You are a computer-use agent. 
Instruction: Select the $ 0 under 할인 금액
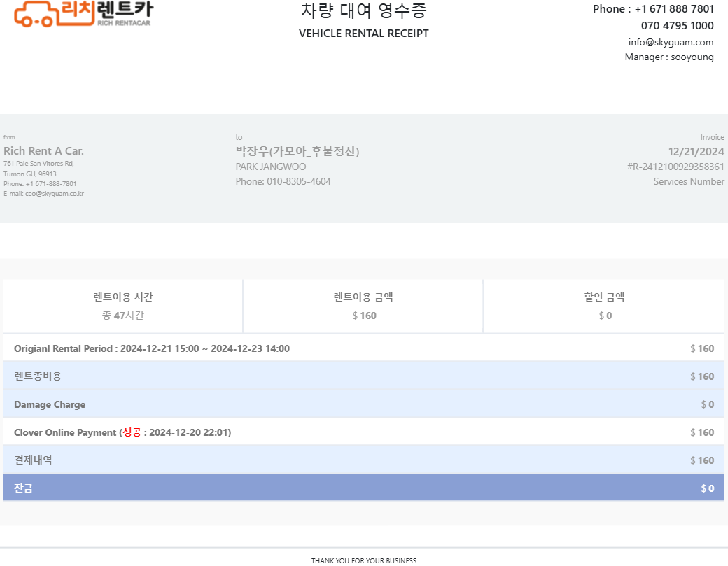605,316
